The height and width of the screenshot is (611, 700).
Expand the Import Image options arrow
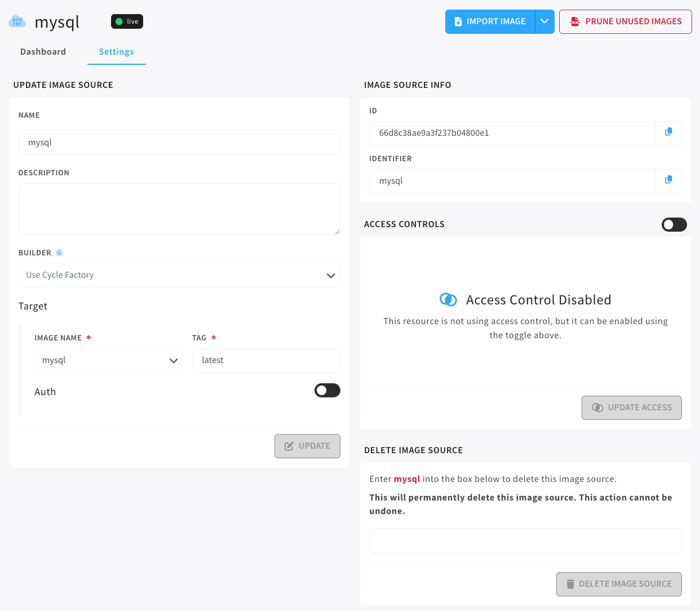pyautogui.click(x=544, y=21)
